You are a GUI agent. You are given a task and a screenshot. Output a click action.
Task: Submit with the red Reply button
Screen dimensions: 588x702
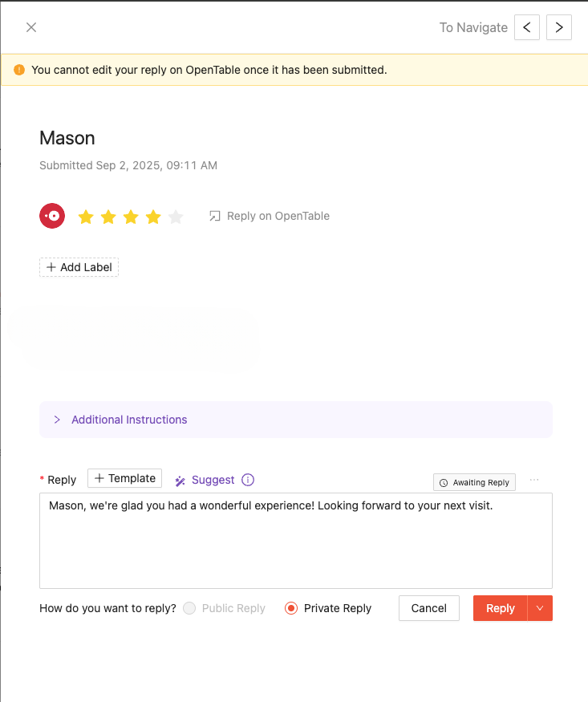[x=501, y=608]
